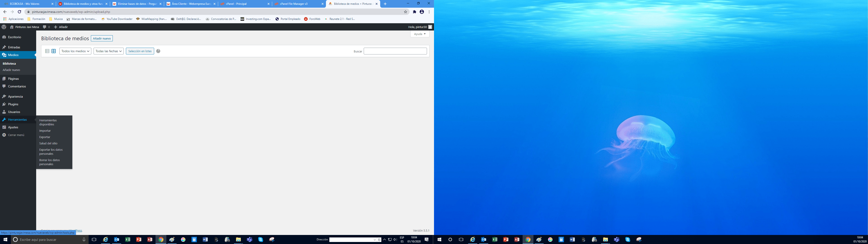Open the Añadir new content menu
This screenshot has width=868, height=244.
click(x=61, y=27)
